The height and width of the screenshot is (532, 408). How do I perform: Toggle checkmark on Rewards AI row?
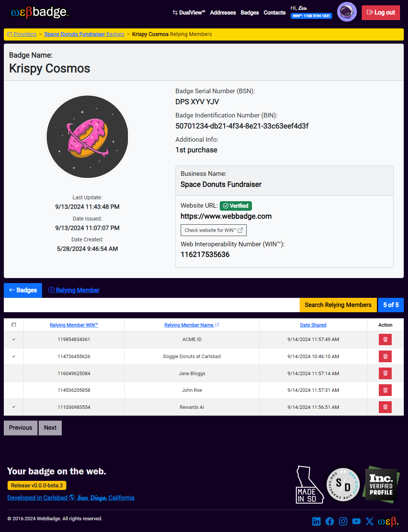point(14,407)
